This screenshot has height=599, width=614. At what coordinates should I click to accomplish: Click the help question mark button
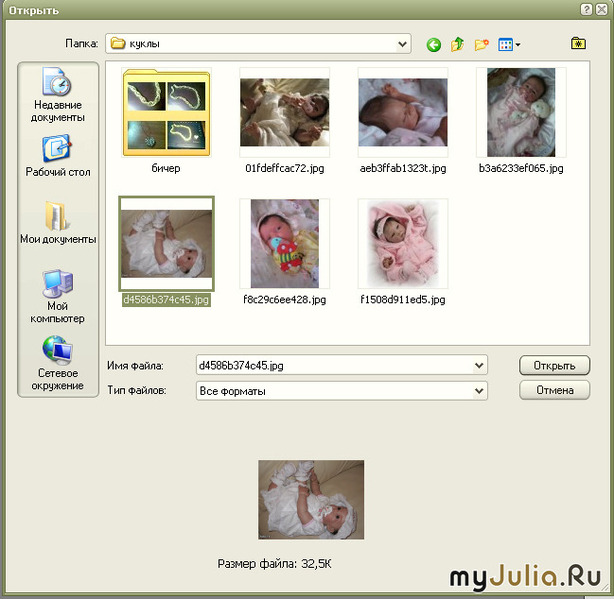[586, 9]
